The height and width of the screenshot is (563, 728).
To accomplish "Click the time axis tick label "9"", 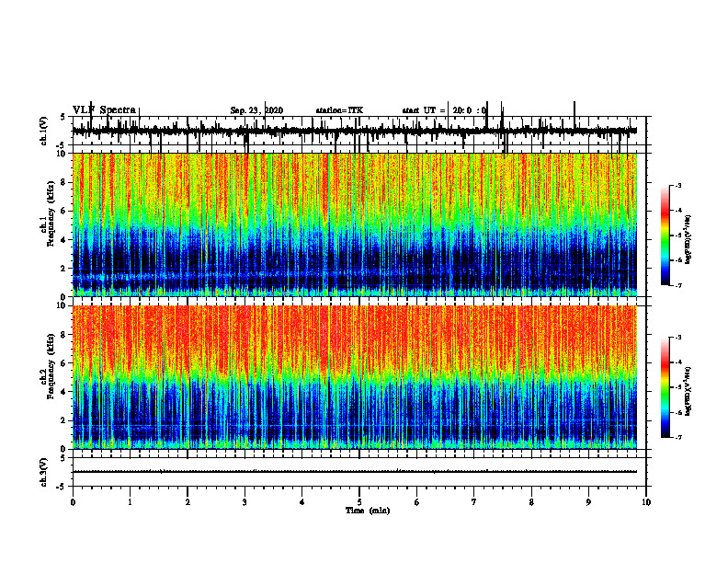I will click(588, 502).
